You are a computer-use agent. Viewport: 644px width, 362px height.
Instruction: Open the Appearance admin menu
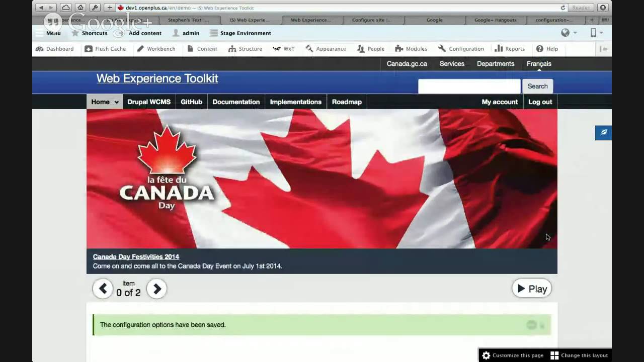click(x=326, y=49)
